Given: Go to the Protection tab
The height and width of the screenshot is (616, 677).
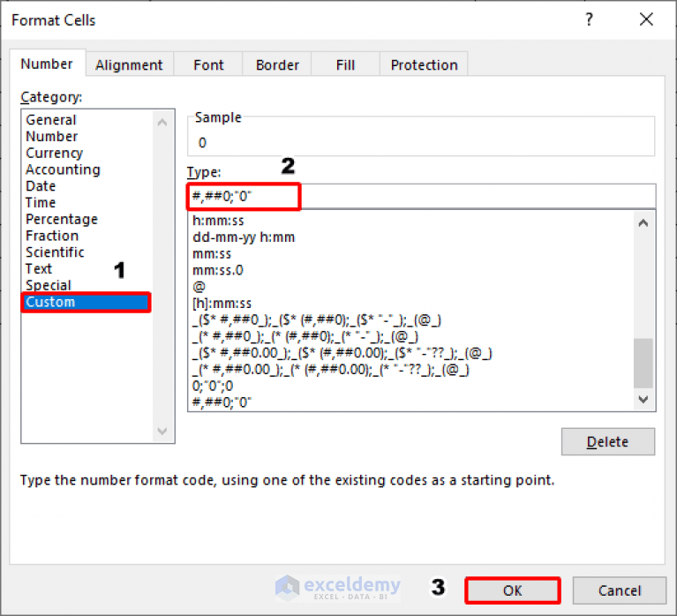Looking at the screenshot, I should click(x=424, y=64).
